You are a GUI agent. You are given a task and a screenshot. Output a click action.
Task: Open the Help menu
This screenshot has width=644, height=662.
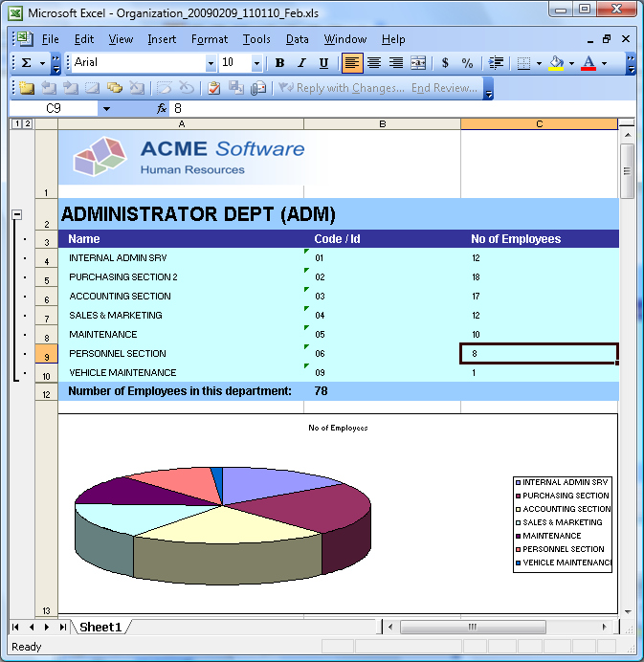click(x=393, y=39)
